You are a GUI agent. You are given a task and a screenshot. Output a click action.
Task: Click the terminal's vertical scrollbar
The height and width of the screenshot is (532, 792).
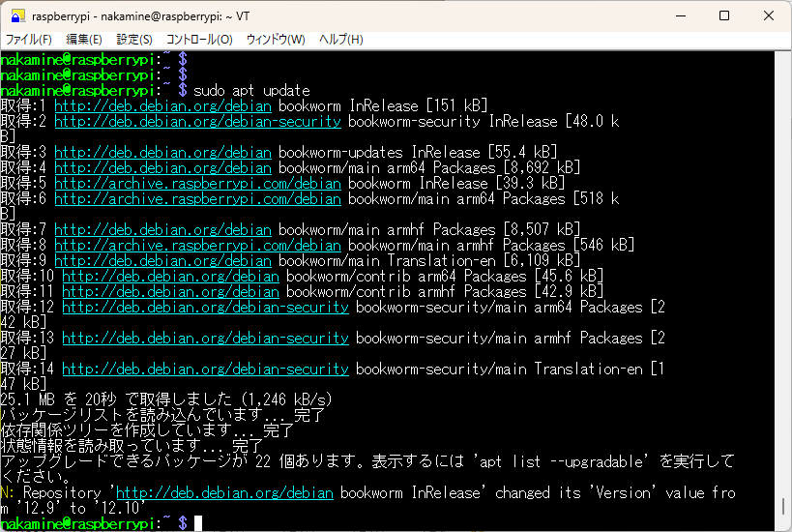pos(785,290)
